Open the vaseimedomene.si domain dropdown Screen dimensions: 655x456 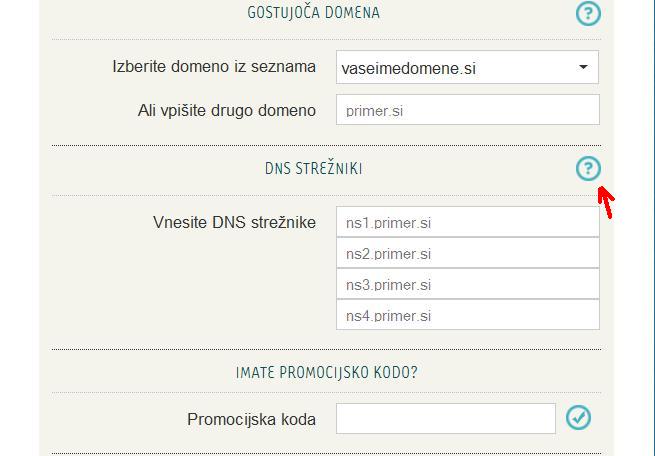(x=467, y=68)
